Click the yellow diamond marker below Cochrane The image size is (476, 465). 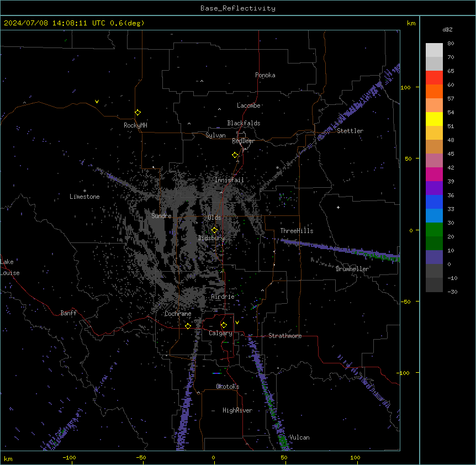188,326
